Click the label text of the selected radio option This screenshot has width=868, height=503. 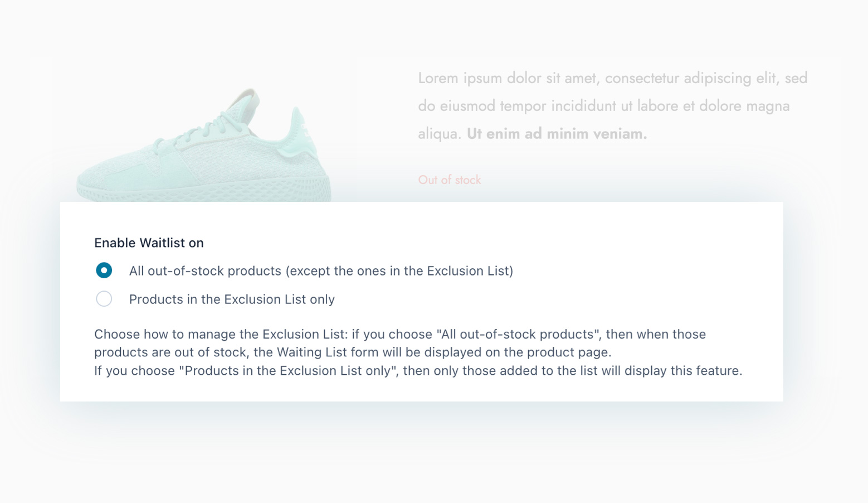(321, 270)
